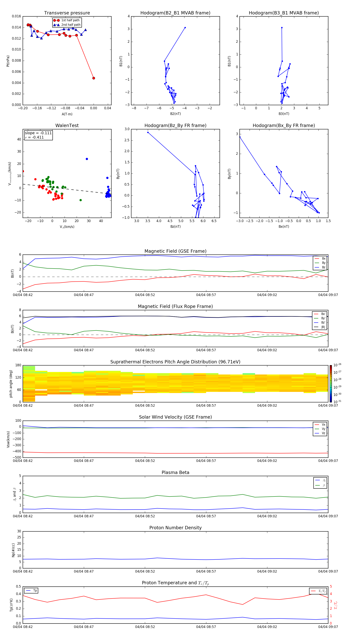The width and height of the screenshot is (351, 644).
Task: Click 'Bx(nT)' x-axis label
Action: click(284, 227)
